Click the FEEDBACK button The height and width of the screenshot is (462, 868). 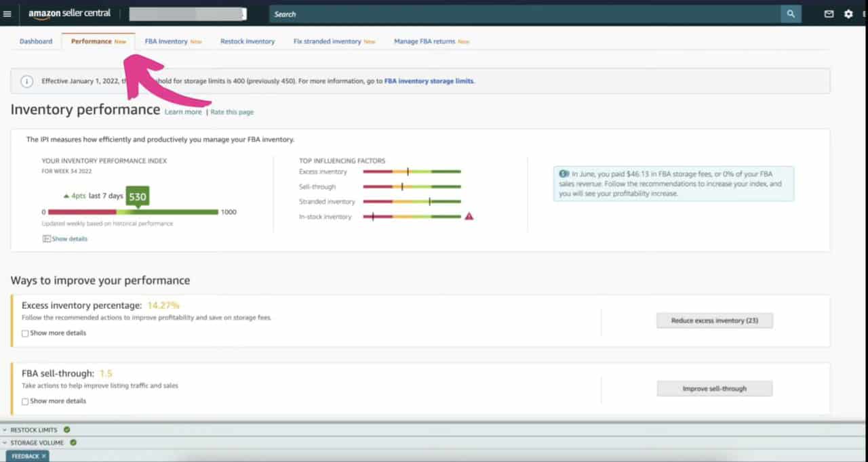pyautogui.click(x=25, y=457)
